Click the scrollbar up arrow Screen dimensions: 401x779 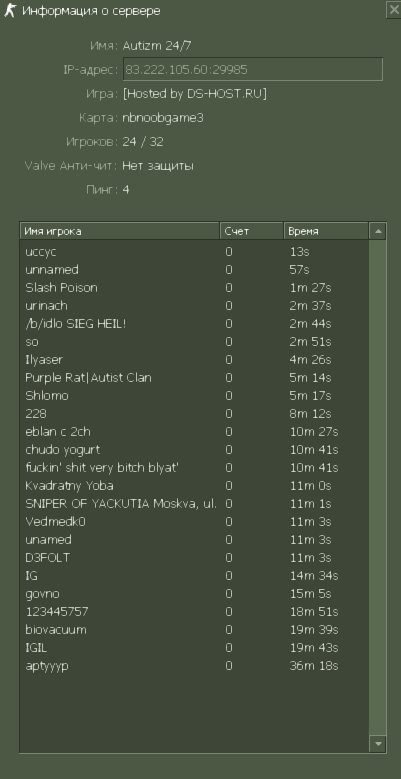378,231
